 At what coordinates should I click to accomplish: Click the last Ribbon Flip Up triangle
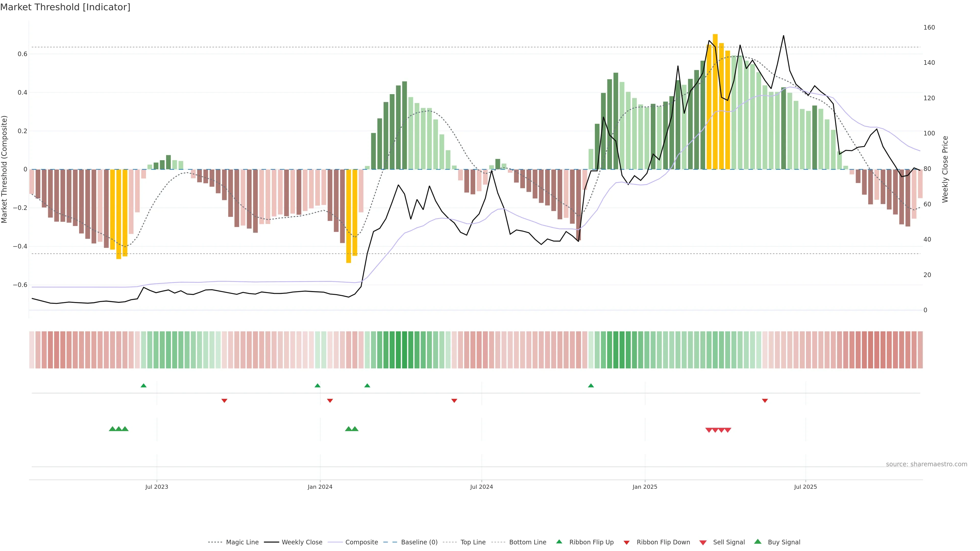[x=591, y=386]
